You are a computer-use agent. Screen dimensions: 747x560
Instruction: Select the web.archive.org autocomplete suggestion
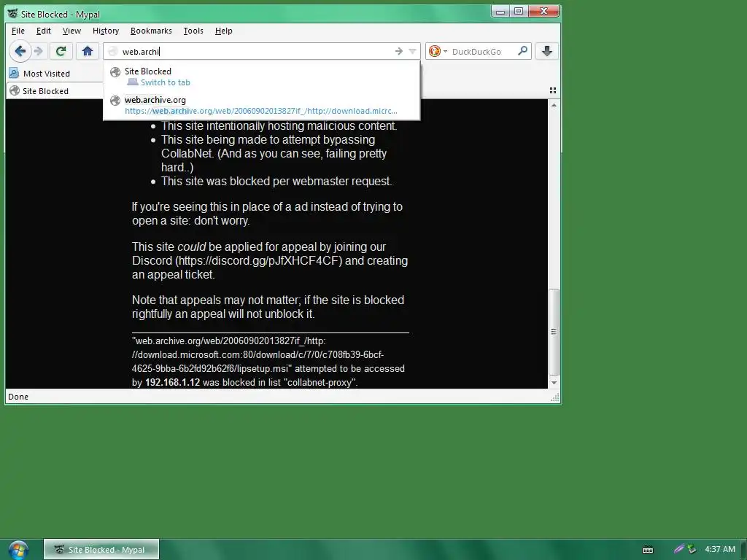[262, 105]
